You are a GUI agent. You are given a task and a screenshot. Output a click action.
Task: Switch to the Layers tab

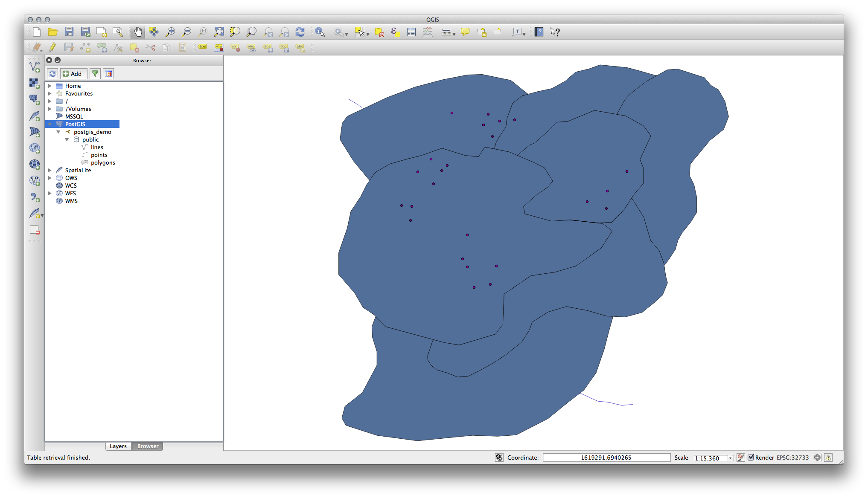click(118, 446)
